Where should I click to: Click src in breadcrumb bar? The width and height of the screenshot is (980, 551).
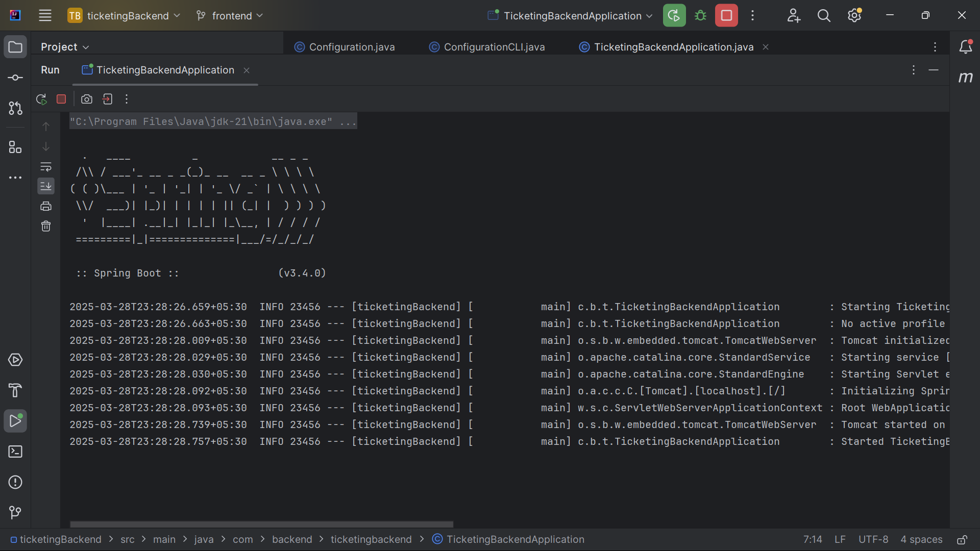128,540
